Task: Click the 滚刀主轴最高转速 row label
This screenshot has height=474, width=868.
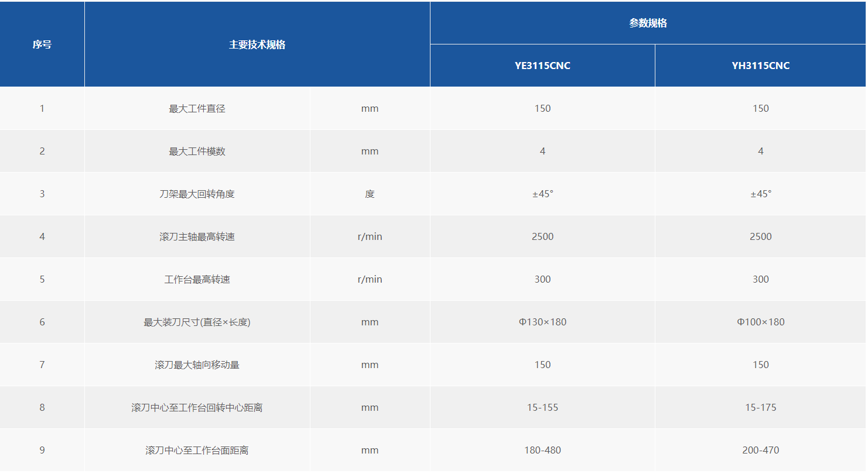Action: [197, 236]
